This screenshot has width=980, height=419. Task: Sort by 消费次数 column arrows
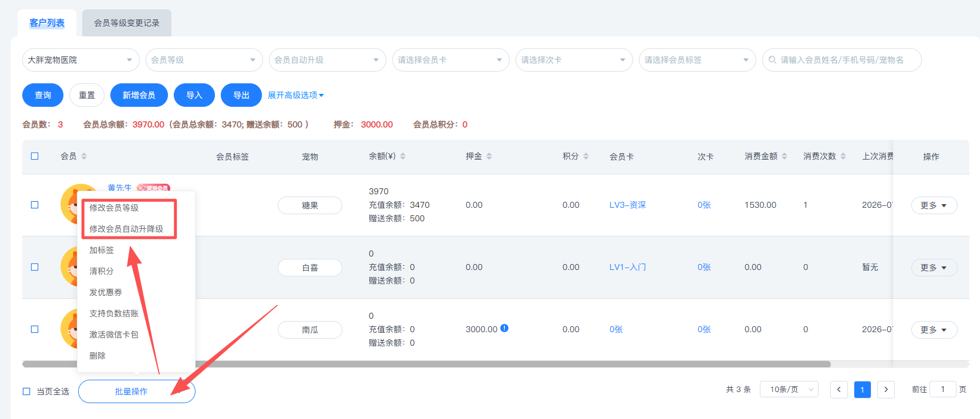[x=843, y=156]
